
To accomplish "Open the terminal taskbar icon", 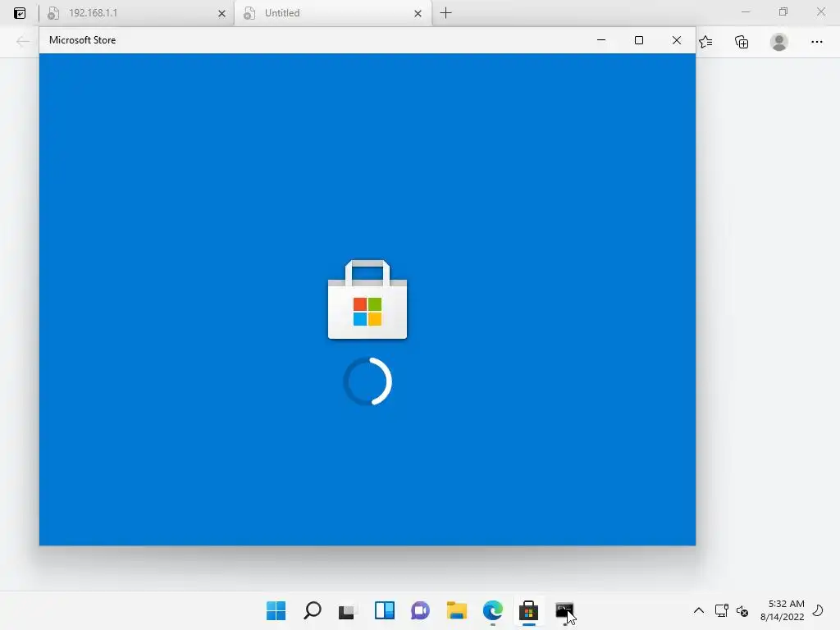I will tap(564, 610).
